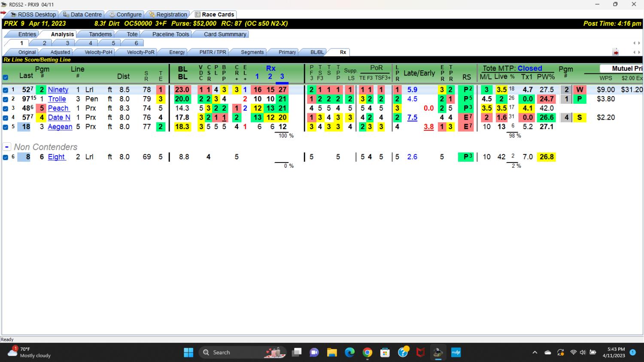Click the battery tray icon

click(x=593, y=353)
